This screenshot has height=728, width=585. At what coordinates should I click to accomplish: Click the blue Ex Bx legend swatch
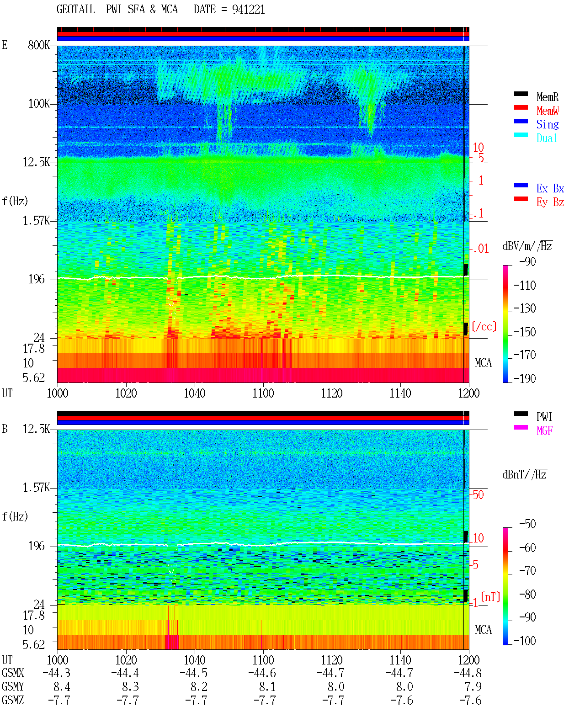pyautogui.click(x=521, y=185)
